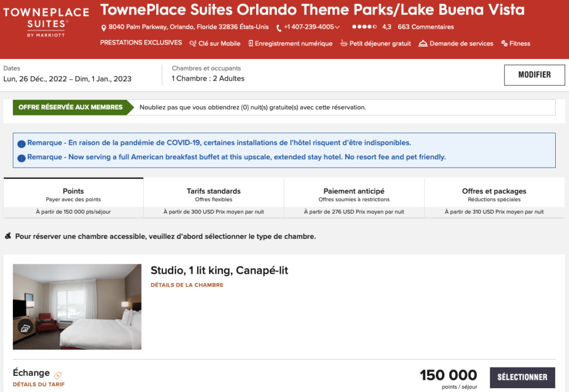Expand the phone number dropdown chevron
Screen dimensions: 569x392
pyautogui.click(x=337, y=27)
